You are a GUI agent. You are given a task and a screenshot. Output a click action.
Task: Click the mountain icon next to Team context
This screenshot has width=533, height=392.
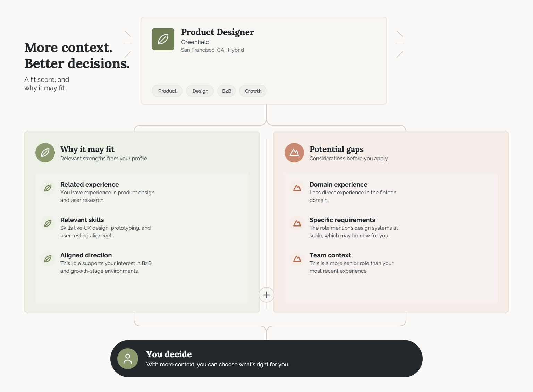(297, 259)
